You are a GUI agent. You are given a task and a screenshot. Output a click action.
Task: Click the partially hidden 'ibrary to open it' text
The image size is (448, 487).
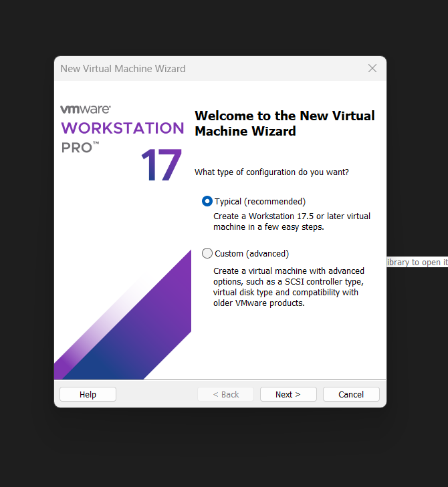(417, 263)
